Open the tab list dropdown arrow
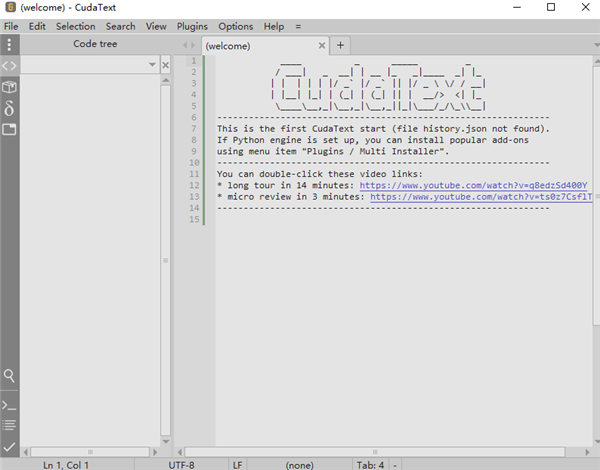The image size is (600, 470). (596, 45)
